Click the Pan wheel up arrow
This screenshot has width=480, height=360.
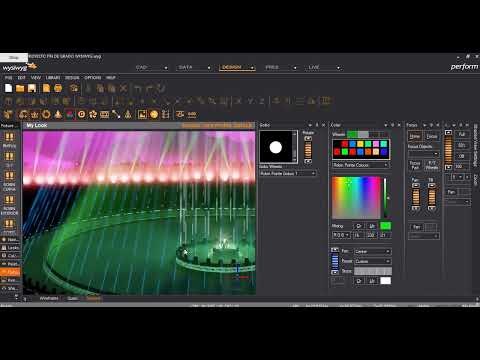415,185
